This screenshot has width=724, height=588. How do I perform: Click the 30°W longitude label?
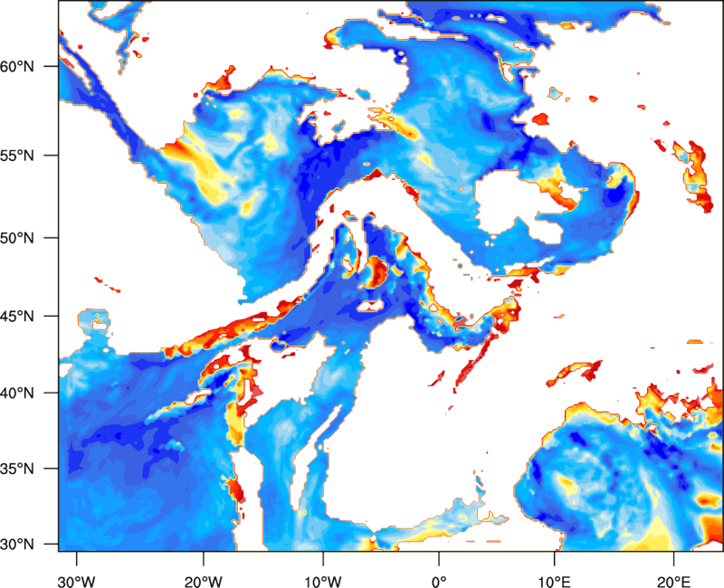coord(76,582)
